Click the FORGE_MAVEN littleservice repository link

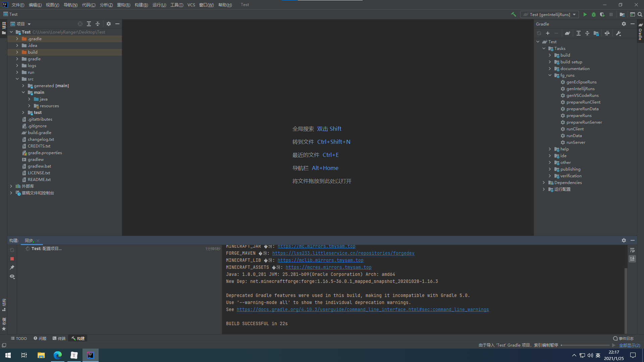[x=343, y=253]
